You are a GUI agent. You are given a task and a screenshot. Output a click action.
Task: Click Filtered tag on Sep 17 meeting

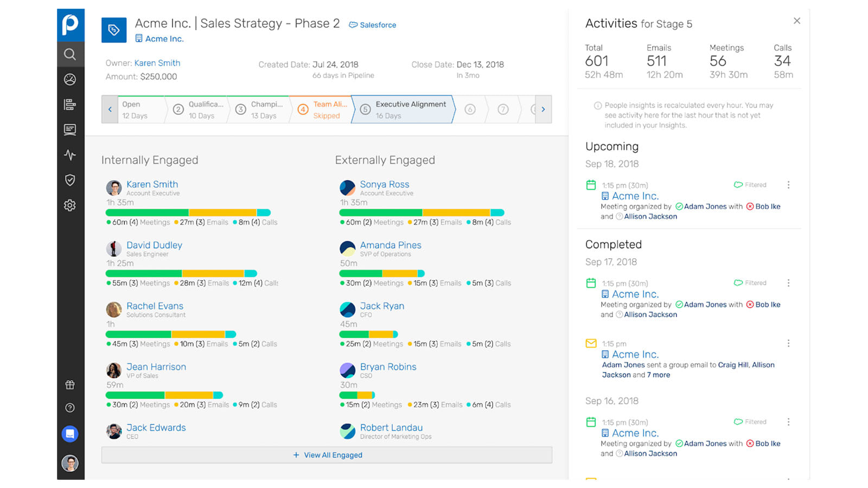click(750, 283)
